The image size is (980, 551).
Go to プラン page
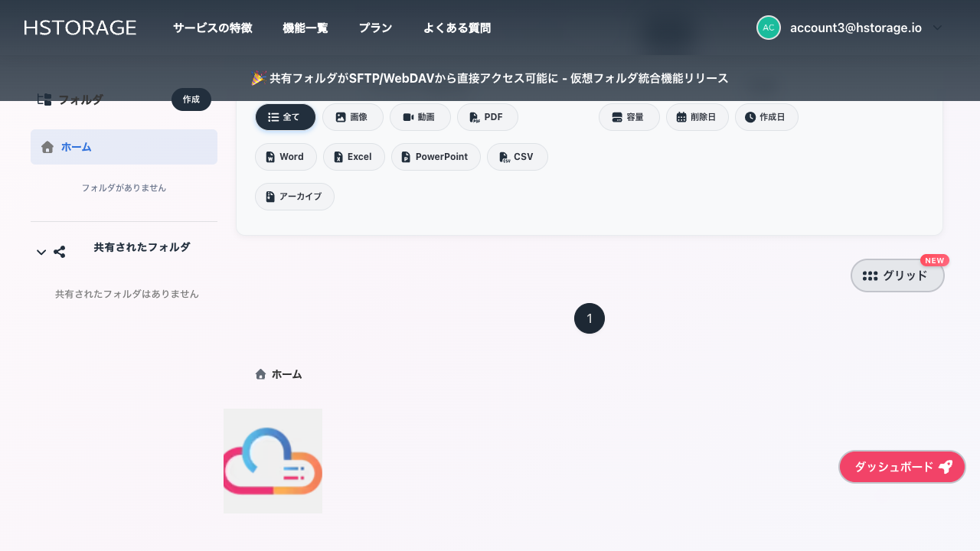click(x=375, y=28)
